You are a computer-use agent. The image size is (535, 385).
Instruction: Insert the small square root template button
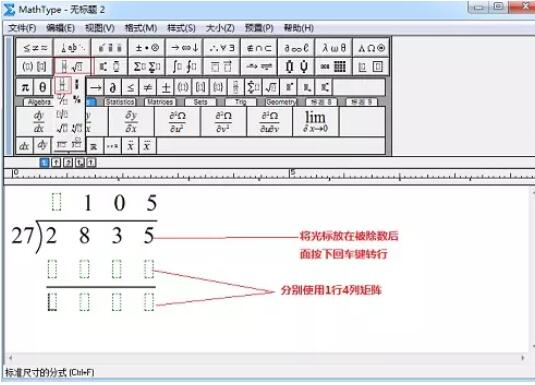[271, 87]
